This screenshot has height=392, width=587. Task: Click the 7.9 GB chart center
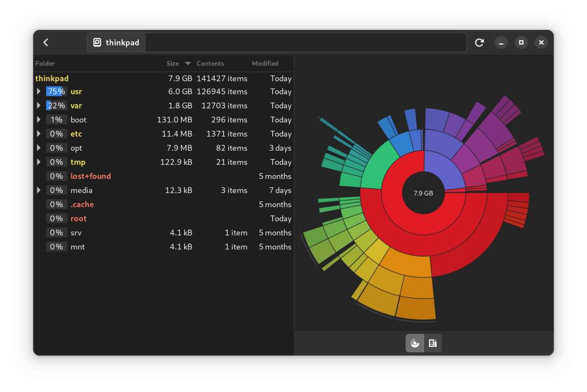click(423, 193)
